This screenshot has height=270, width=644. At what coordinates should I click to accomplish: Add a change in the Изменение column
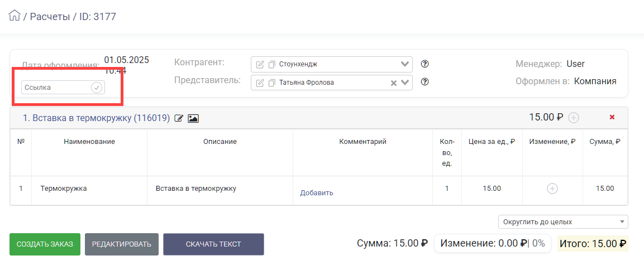coord(552,189)
